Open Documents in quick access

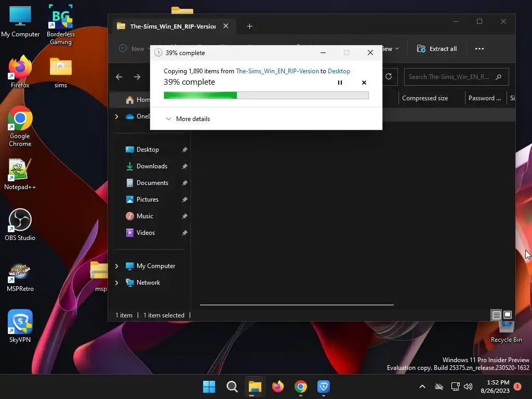pos(152,183)
